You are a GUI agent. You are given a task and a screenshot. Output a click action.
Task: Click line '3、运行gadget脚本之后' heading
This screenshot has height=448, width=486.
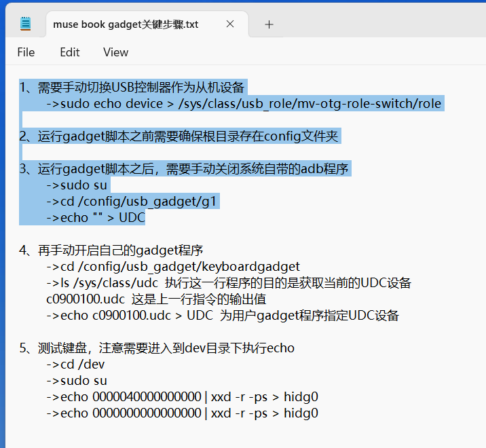pos(184,168)
